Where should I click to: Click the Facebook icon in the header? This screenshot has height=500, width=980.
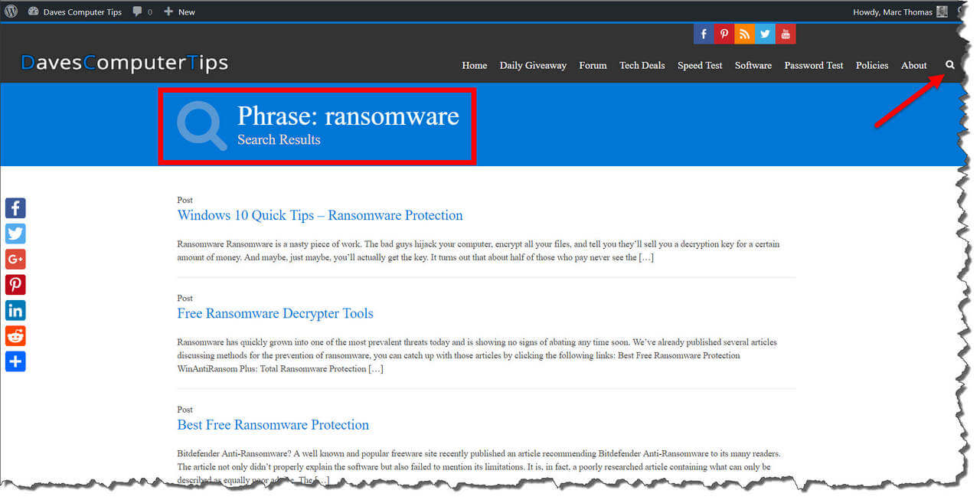(704, 34)
